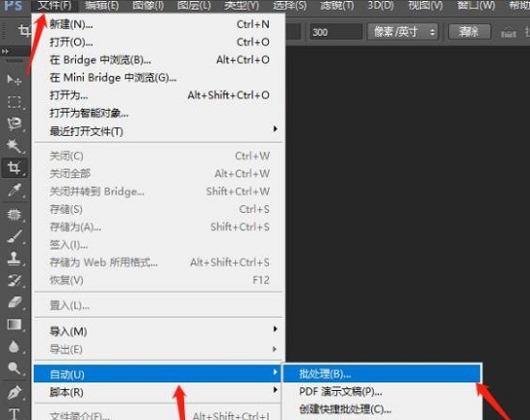Screen dimensions: 530x420
Task: Select the Crop tool in toolbox
Action: (14, 168)
